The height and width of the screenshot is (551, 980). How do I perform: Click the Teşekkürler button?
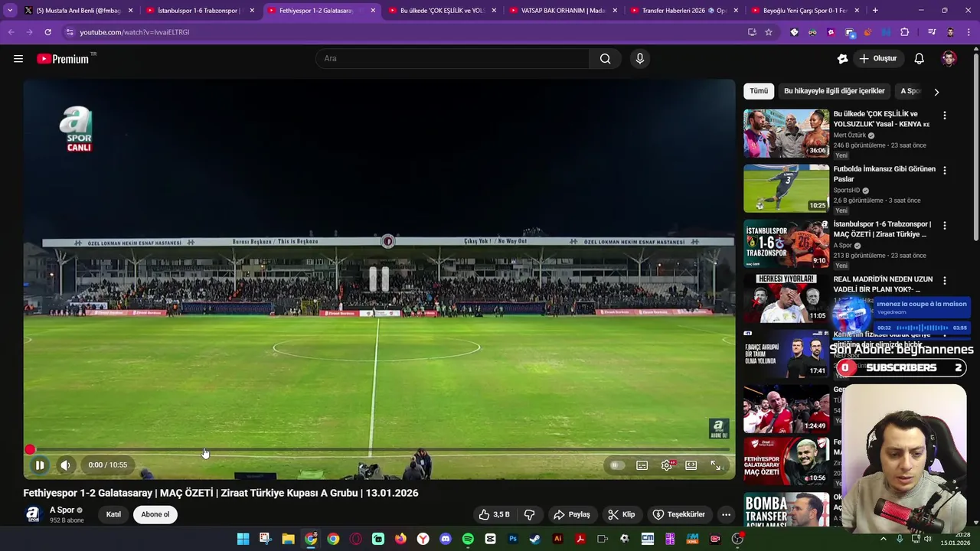[678, 514]
